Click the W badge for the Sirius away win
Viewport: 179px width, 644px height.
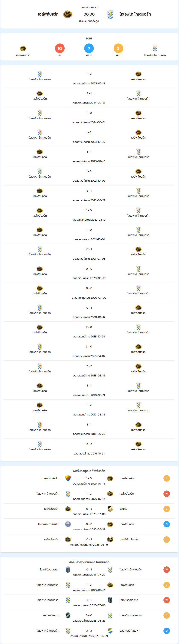[x=166, y=570]
